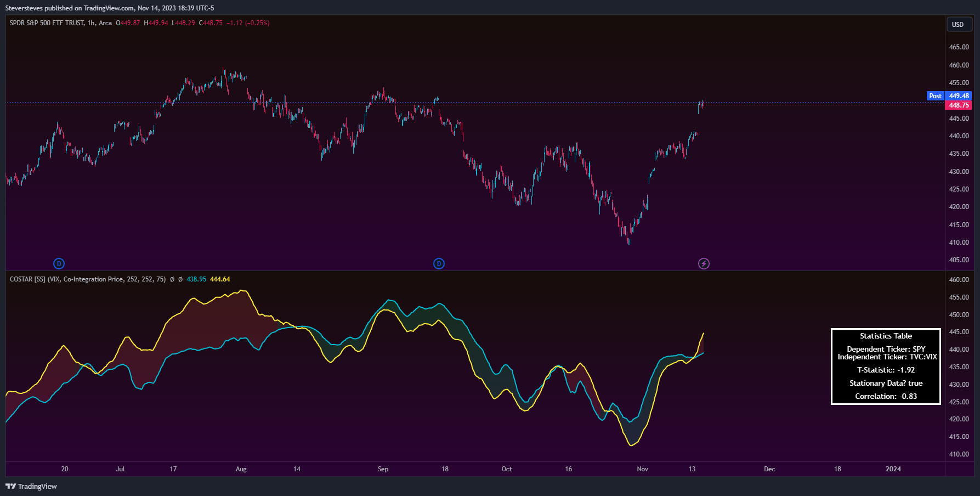Click the low price L448.29 value
Viewport: 980px width, 496px height.
(x=183, y=23)
